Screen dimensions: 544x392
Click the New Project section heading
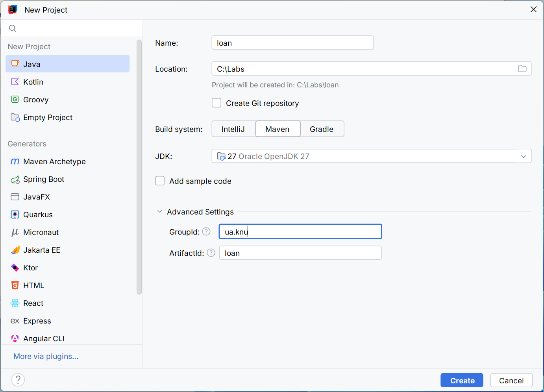click(29, 46)
